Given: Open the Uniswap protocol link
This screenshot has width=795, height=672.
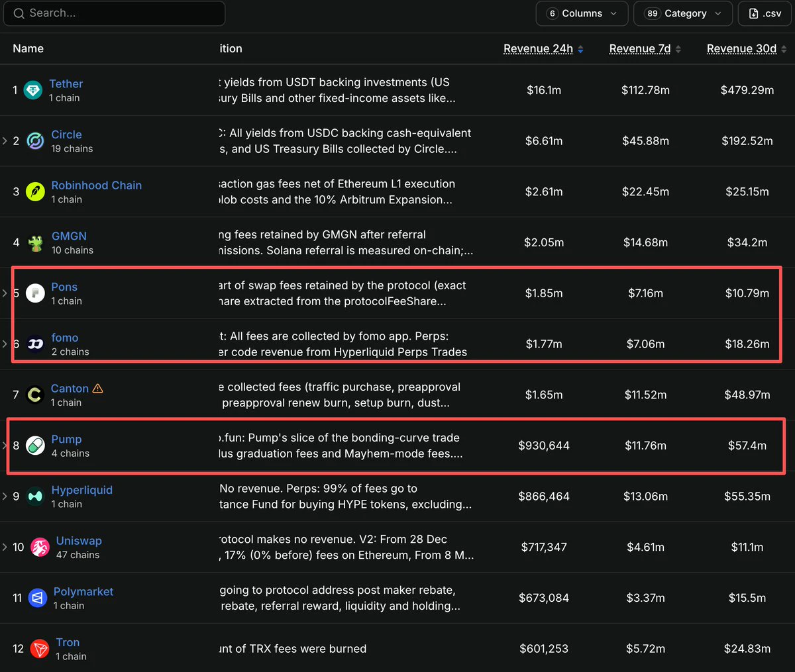Looking at the screenshot, I should pyautogui.click(x=79, y=541).
